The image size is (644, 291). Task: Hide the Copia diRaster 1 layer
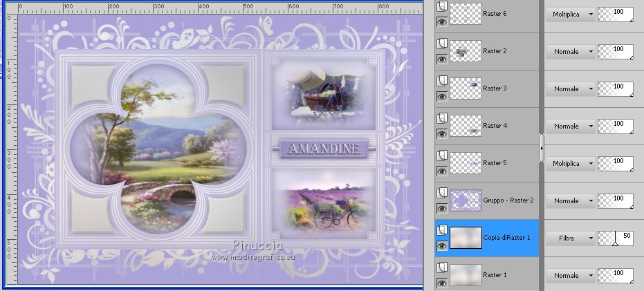[x=442, y=246]
